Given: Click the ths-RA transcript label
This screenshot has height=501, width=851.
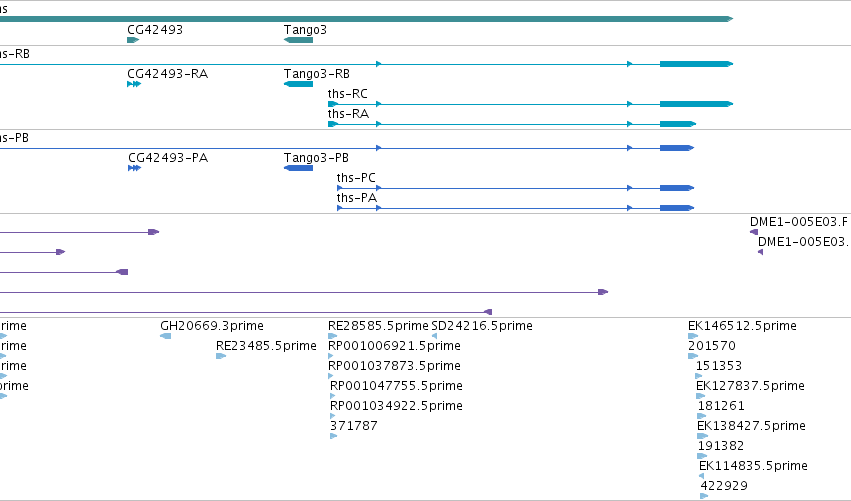Looking at the screenshot, I should tap(348, 114).
